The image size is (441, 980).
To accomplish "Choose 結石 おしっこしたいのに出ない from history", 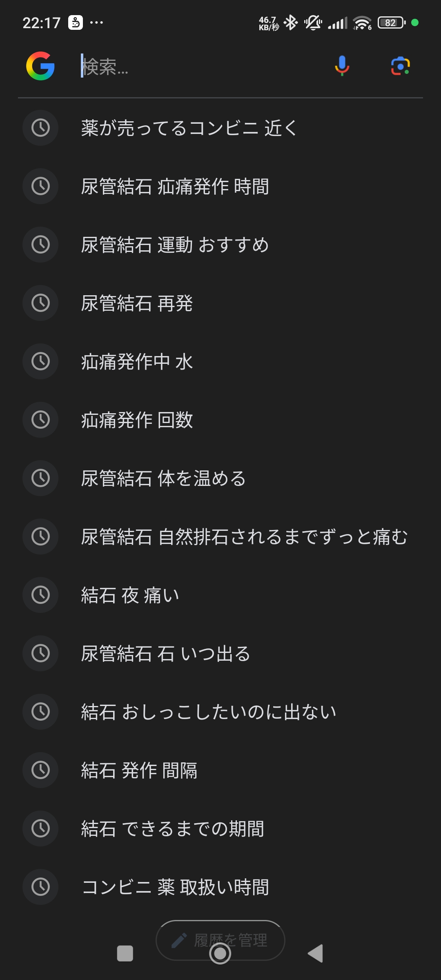I will point(208,712).
